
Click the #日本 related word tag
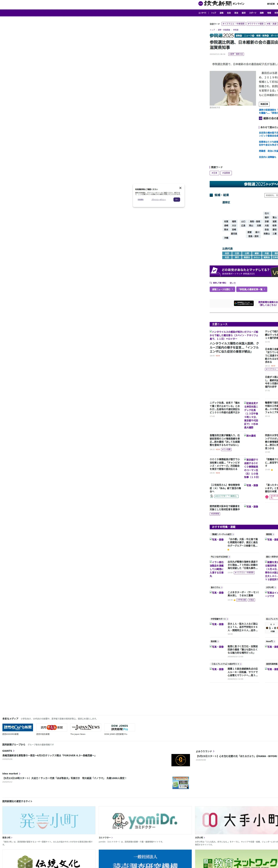[x=214, y=173]
